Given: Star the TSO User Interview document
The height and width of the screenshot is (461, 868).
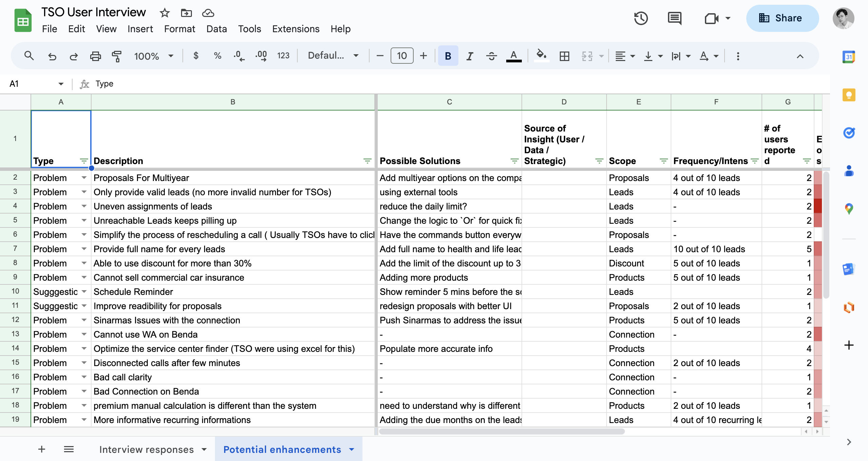Looking at the screenshot, I should point(165,13).
